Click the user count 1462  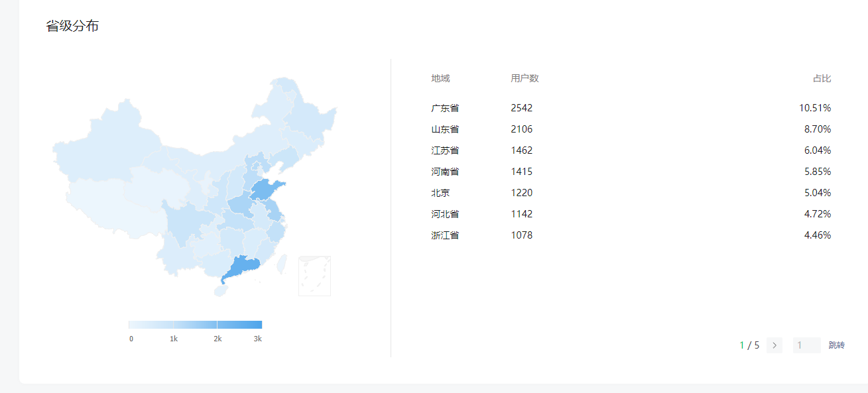522,150
